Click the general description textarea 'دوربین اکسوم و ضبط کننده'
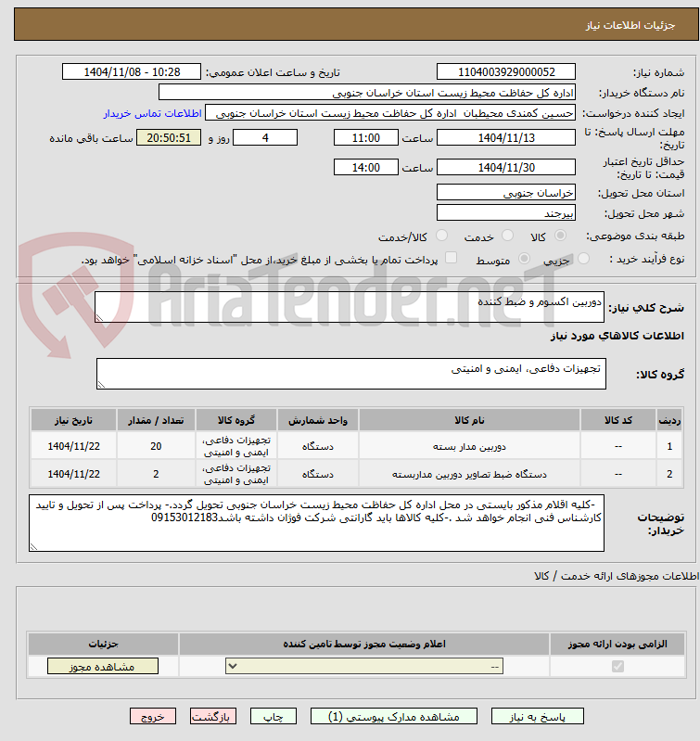Image resolution: width=700 pixels, height=741 pixels. pos(350,307)
